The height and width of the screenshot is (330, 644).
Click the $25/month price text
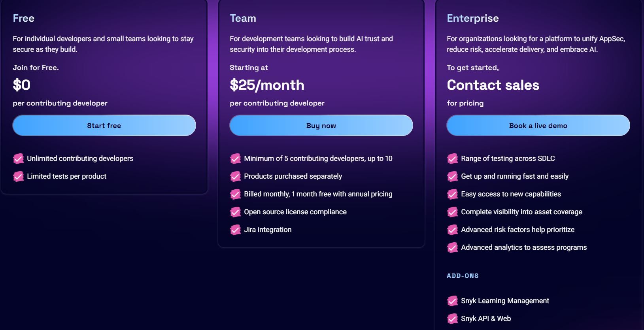[x=267, y=85]
